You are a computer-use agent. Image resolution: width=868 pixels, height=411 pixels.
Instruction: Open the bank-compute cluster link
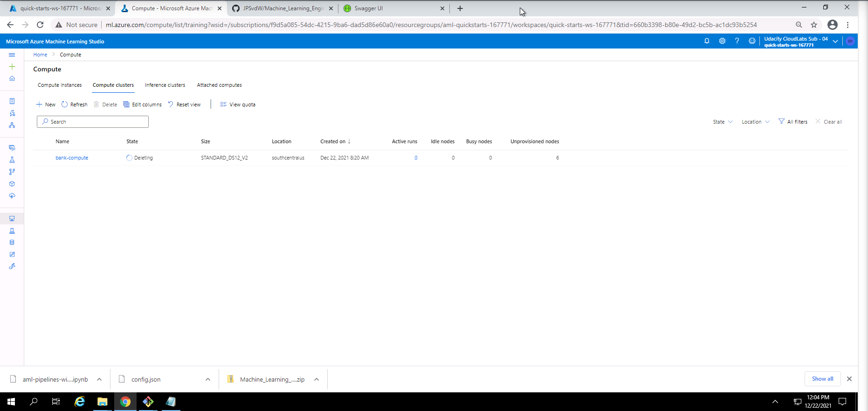(72, 158)
